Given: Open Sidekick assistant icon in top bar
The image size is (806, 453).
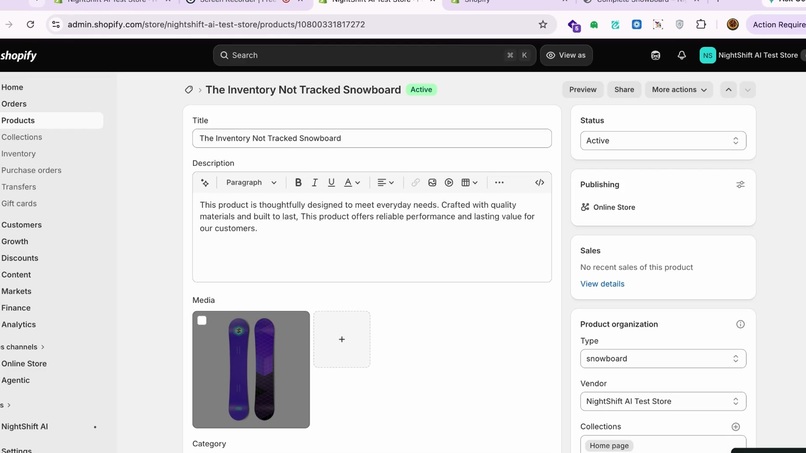Looking at the screenshot, I should (x=655, y=56).
